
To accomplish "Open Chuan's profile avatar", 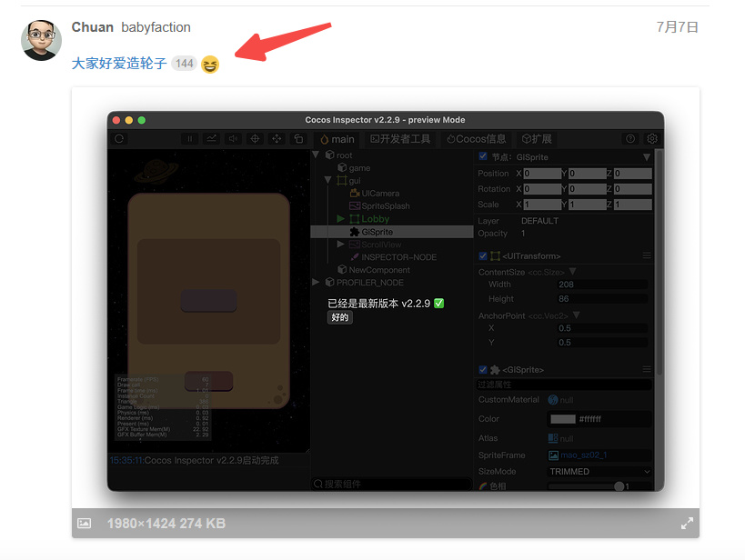I will [41, 40].
